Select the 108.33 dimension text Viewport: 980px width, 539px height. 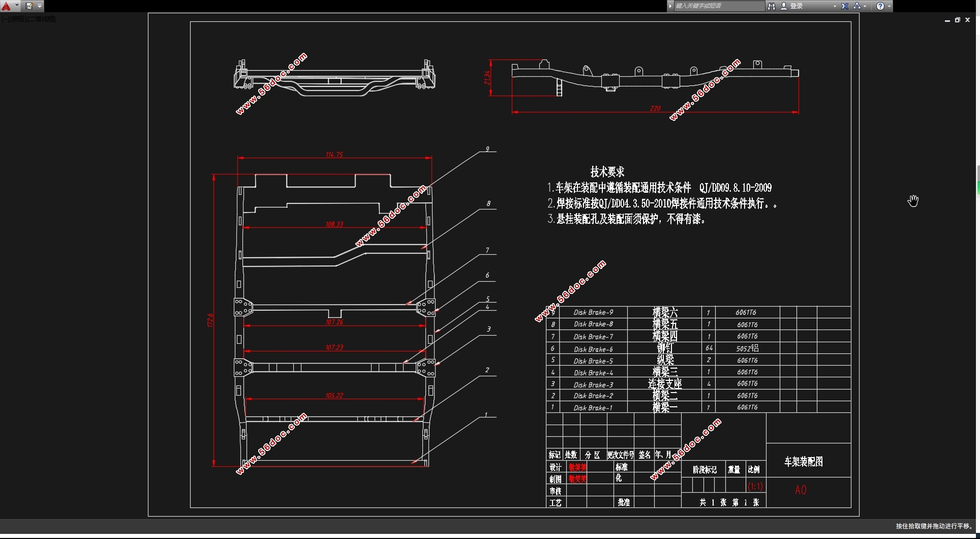334,224
